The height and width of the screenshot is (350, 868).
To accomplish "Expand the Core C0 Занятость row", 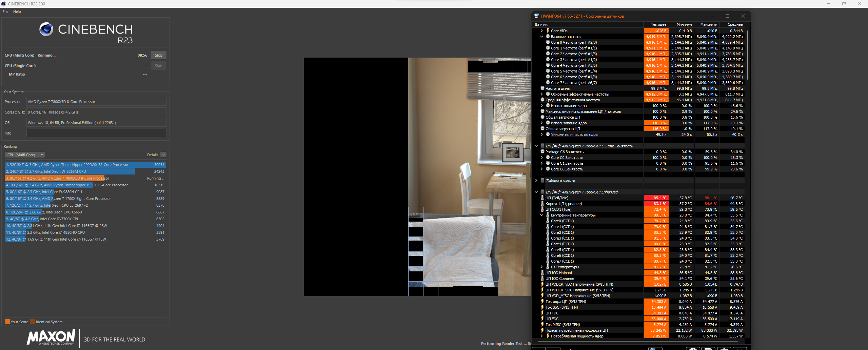I will tap(542, 158).
